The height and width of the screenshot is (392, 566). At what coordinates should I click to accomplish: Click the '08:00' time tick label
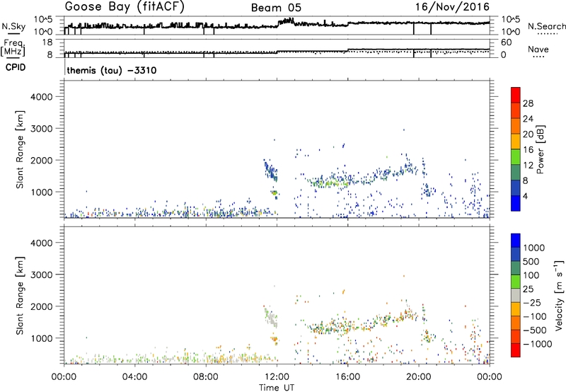[x=206, y=377]
